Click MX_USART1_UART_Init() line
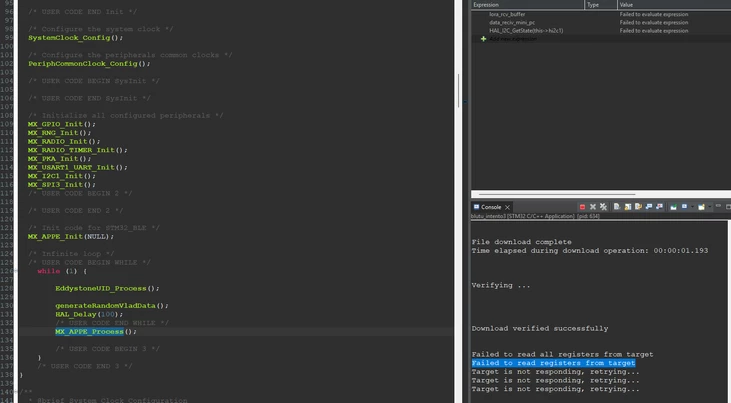This screenshot has height=403, width=731. click(77, 167)
